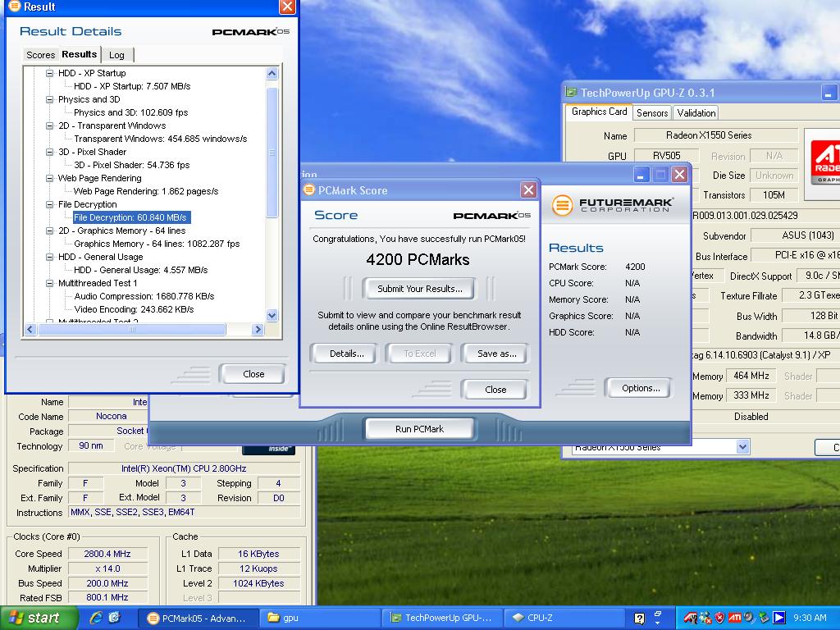Screen dimensions: 840x630
Task: Switch to CPU-Z taskbar button
Action: pos(563,619)
